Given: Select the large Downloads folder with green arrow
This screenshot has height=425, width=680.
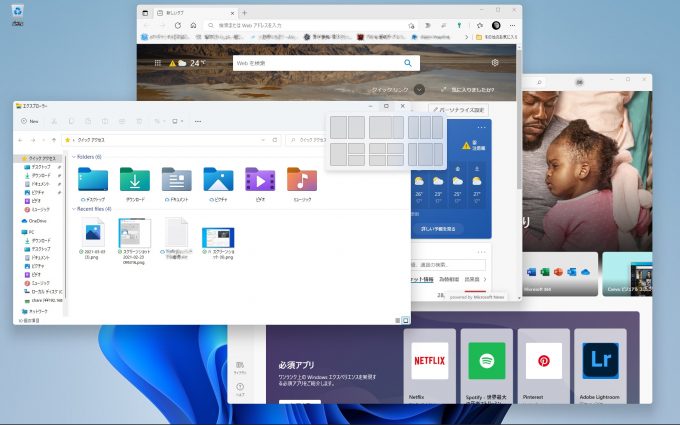Looking at the screenshot, I should pos(135,180).
